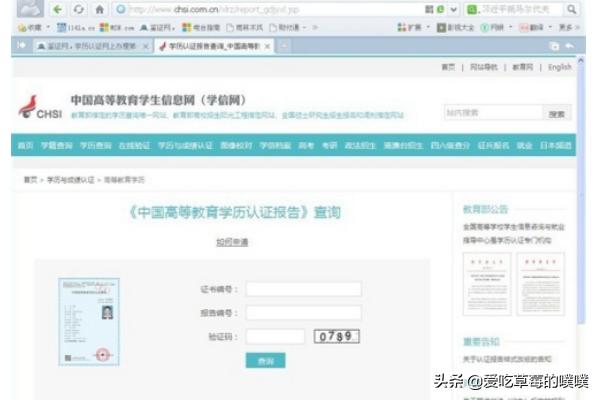Click the tab list icon in the tab bar
Viewport: 600px width, 400px height.
[x=554, y=46]
